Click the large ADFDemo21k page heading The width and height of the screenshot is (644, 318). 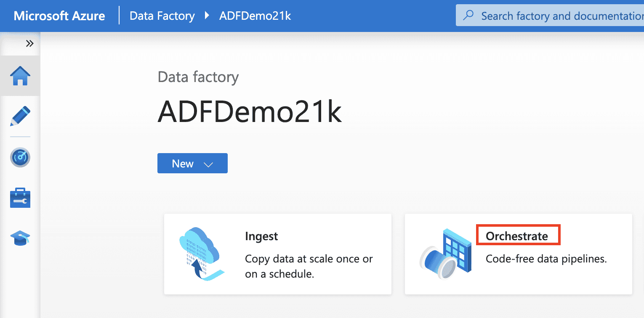pyautogui.click(x=250, y=112)
